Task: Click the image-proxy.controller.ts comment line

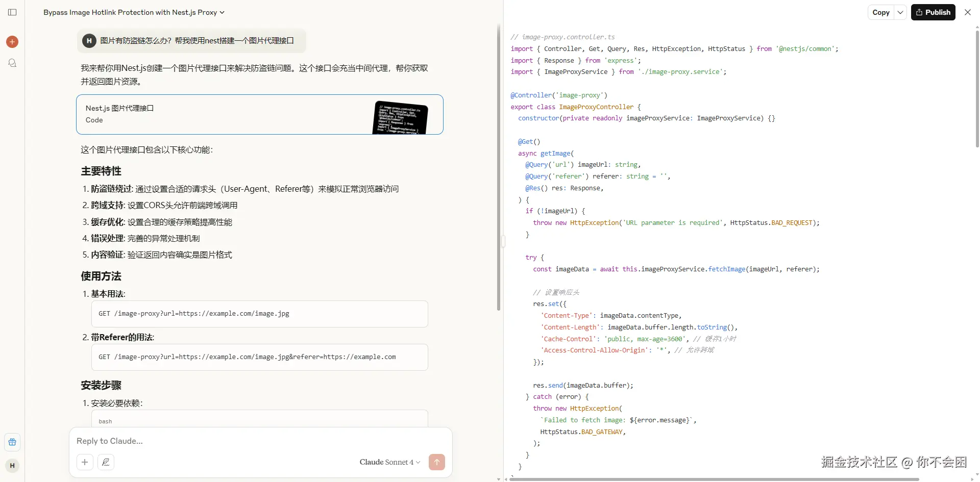Action: point(562,37)
